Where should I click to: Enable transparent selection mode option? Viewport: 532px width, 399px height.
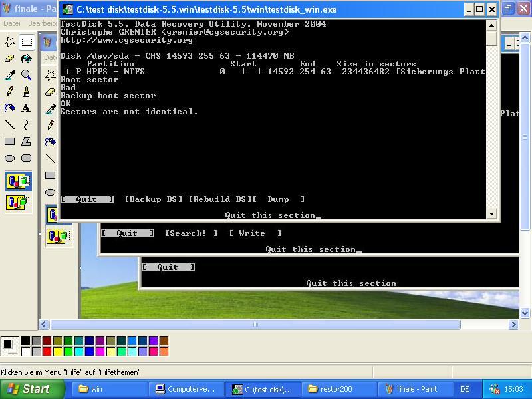click(x=19, y=202)
